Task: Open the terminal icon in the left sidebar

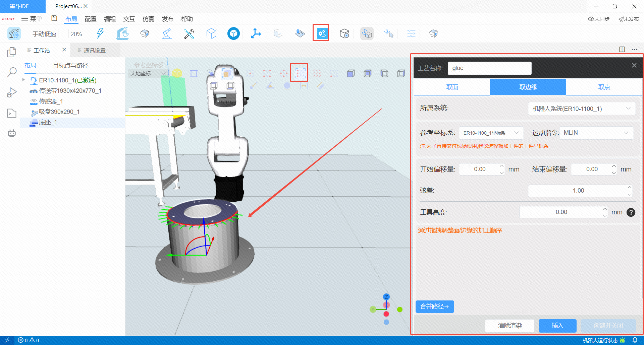Action: [12, 113]
